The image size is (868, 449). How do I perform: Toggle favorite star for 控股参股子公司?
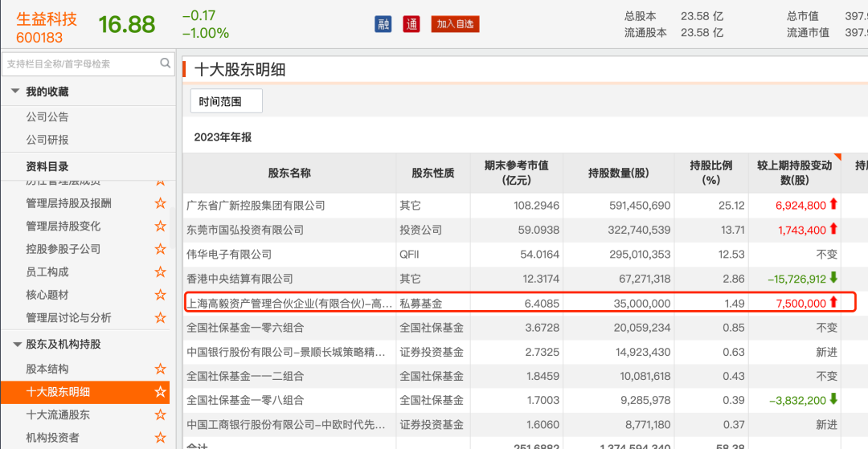point(161,249)
